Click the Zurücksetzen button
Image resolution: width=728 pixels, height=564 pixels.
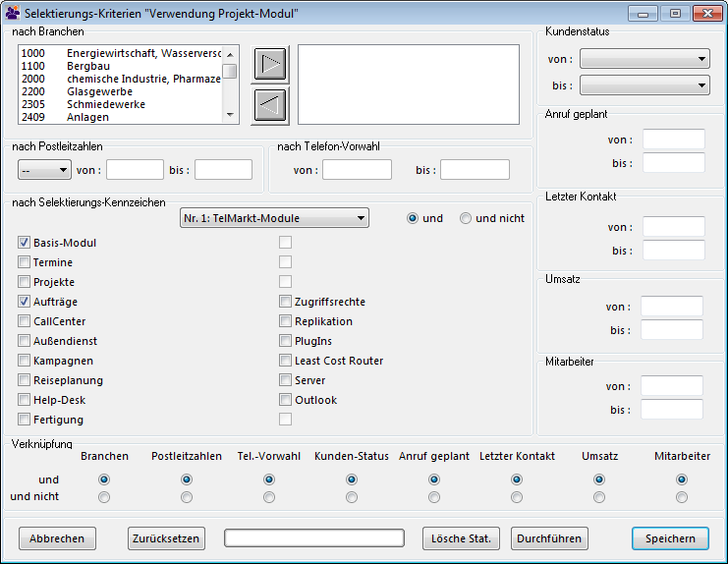[167, 538]
